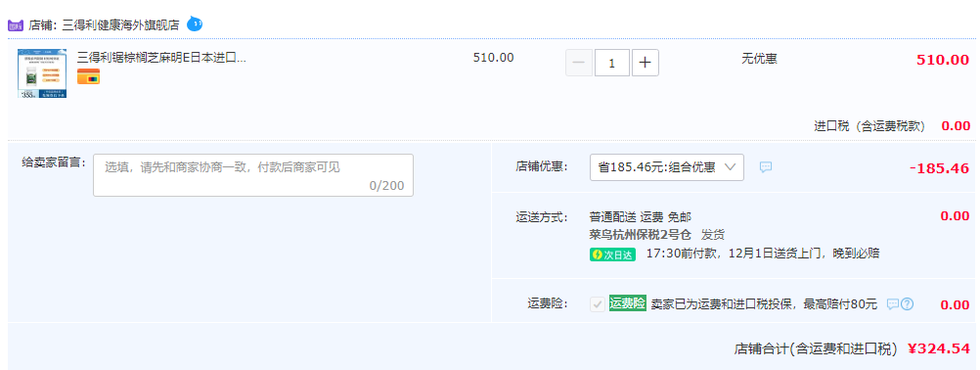Decrease quantity with the minus button

[579, 63]
